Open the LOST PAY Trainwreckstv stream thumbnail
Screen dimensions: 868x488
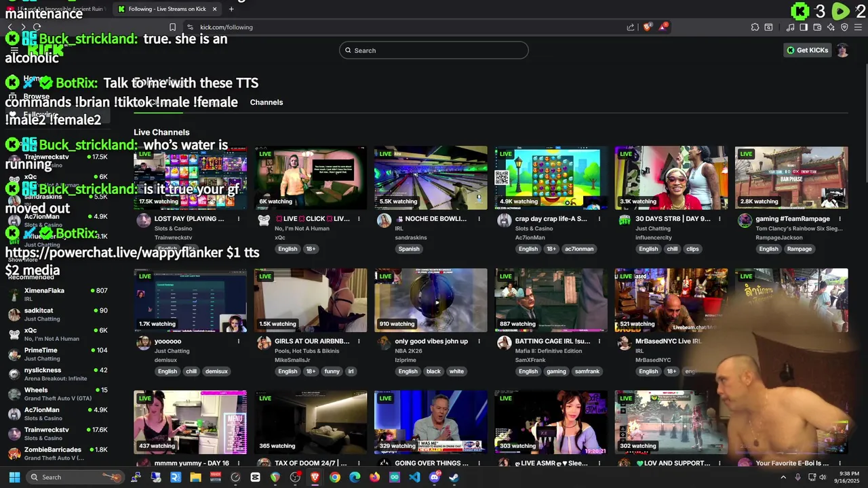coord(191,178)
